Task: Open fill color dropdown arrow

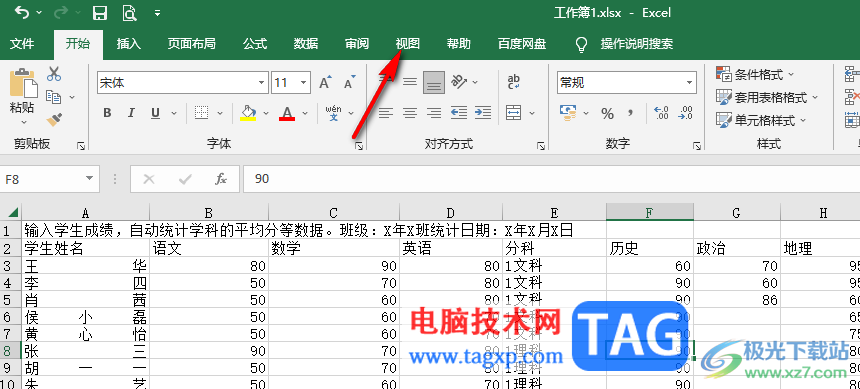Action: point(266,114)
